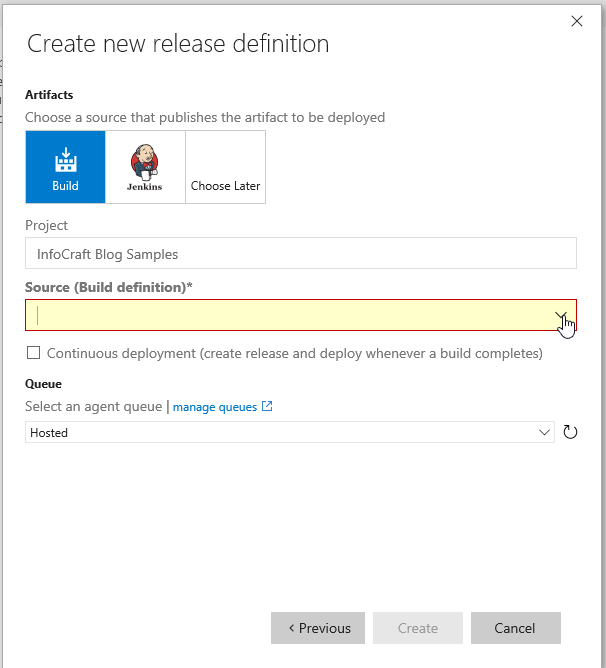Close the dialog with the X icon
The height and width of the screenshot is (668, 606).
(576, 21)
